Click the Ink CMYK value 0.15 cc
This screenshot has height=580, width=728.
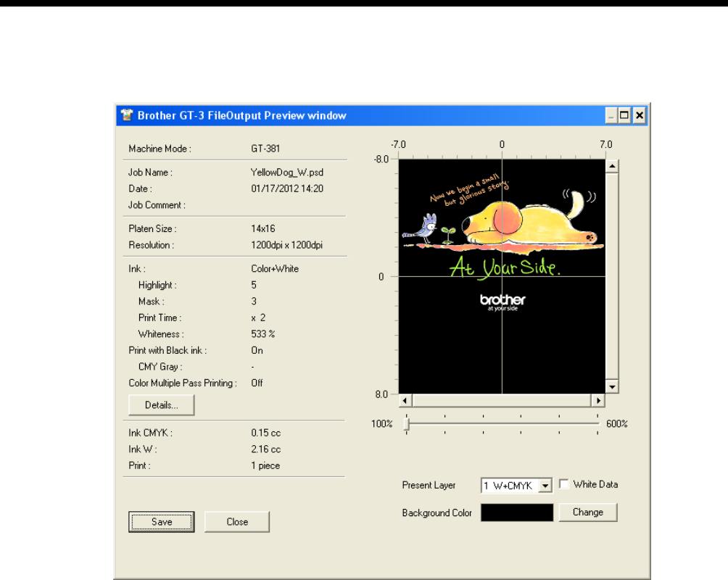(265, 433)
